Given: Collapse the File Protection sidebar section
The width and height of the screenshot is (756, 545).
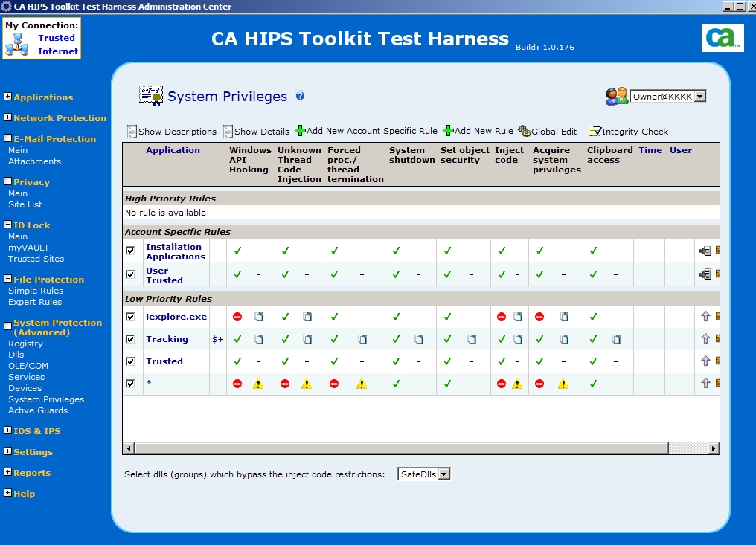Looking at the screenshot, I should pos(7,279).
